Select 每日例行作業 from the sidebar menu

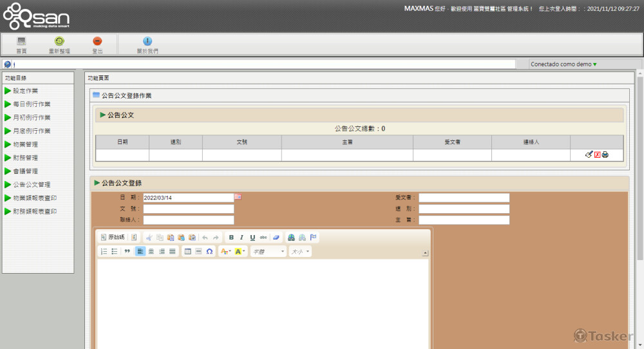(32, 104)
